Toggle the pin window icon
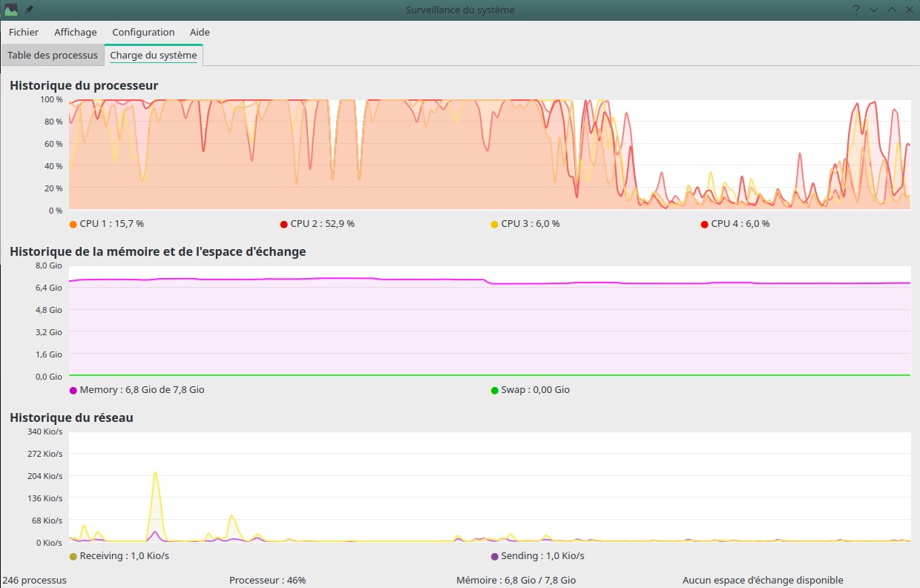The width and height of the screenshot is (920, 588). click(x=29, y=10)
